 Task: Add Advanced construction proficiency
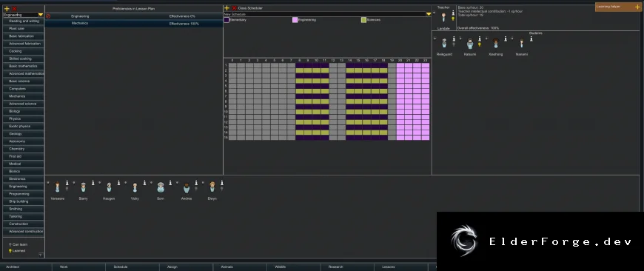[x=24, y=231]
